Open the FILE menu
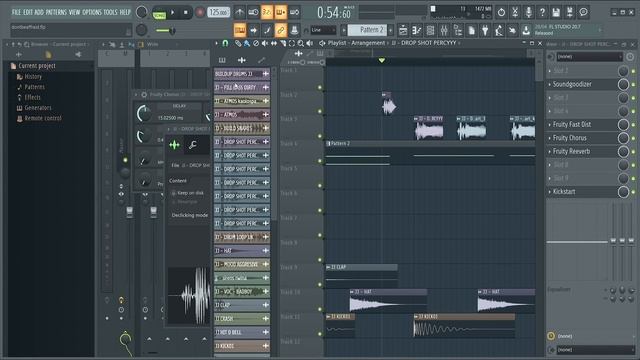 [x=16, y=12]
